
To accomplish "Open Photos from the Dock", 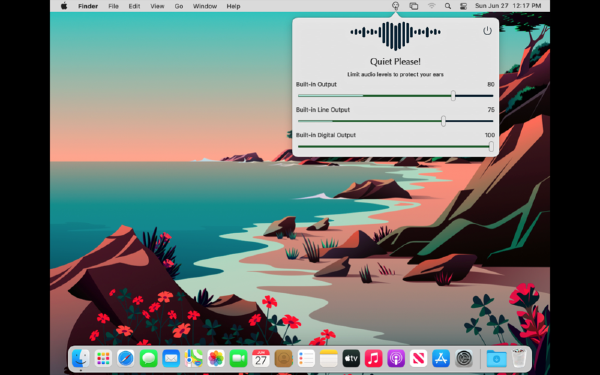I will pyautogui.click(x=216, y=359).
